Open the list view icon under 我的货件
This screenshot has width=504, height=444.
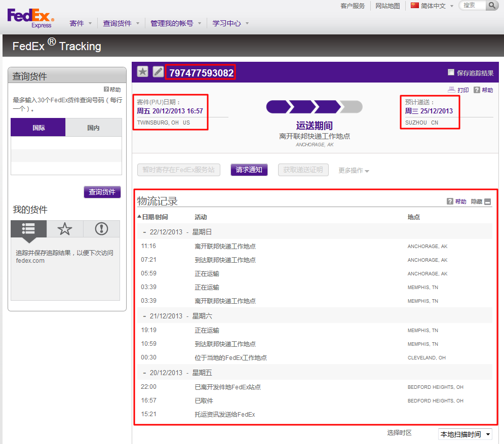28,229
